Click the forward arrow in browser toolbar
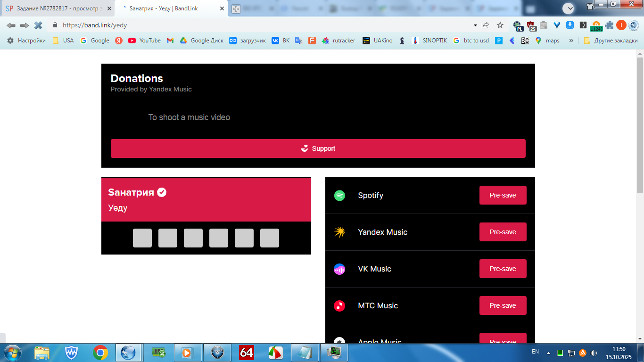The image size is (644, 362). coord(25,25)
